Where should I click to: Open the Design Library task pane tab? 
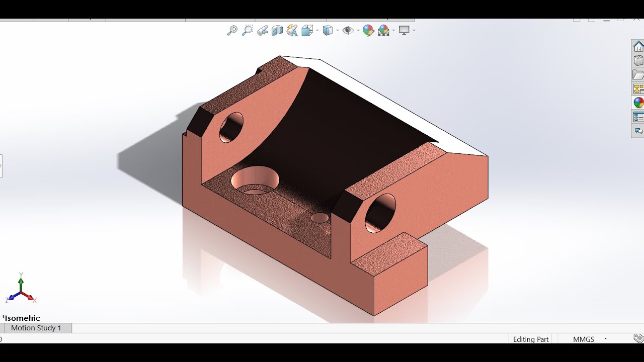[x=638, y=61]
